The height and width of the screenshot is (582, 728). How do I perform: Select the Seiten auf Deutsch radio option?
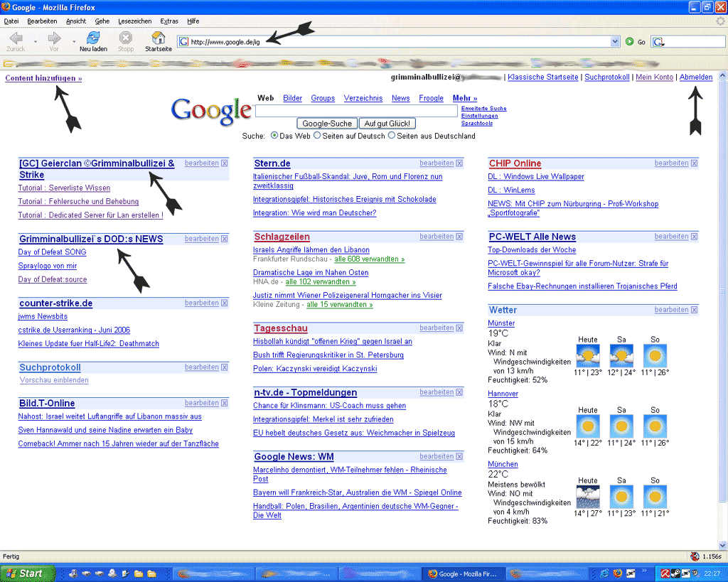point(317,136)
